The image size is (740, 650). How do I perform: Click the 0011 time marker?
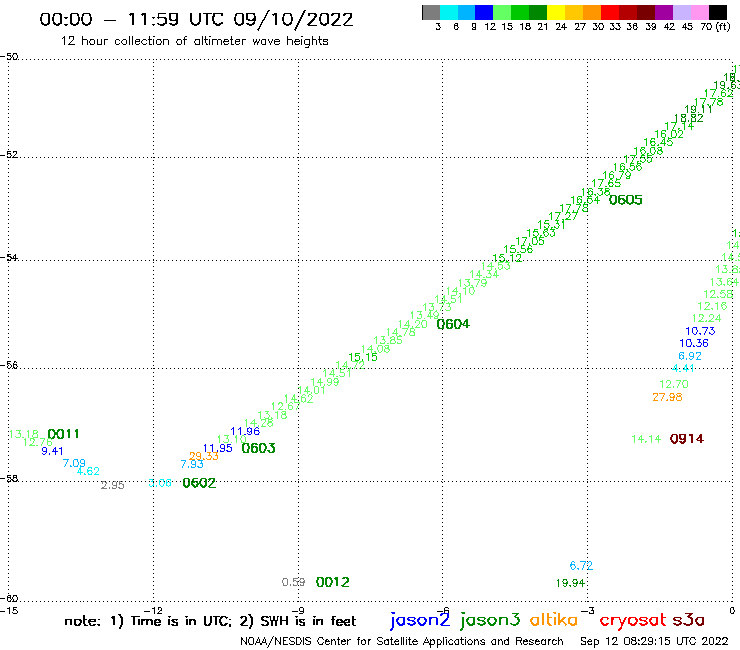63,434
